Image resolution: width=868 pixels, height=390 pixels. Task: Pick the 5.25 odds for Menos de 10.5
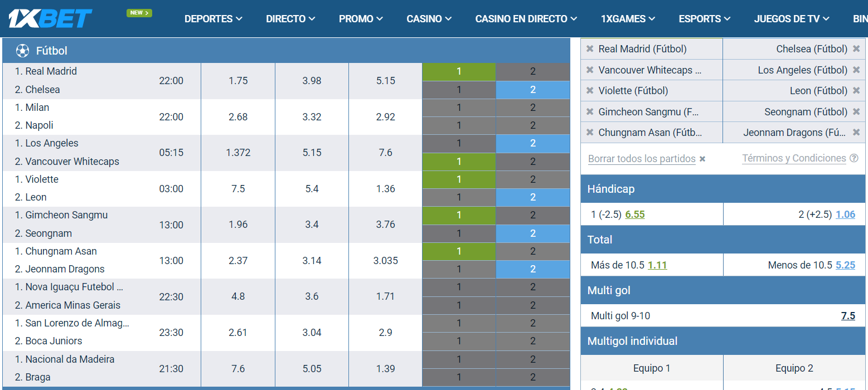pos(845,265)
